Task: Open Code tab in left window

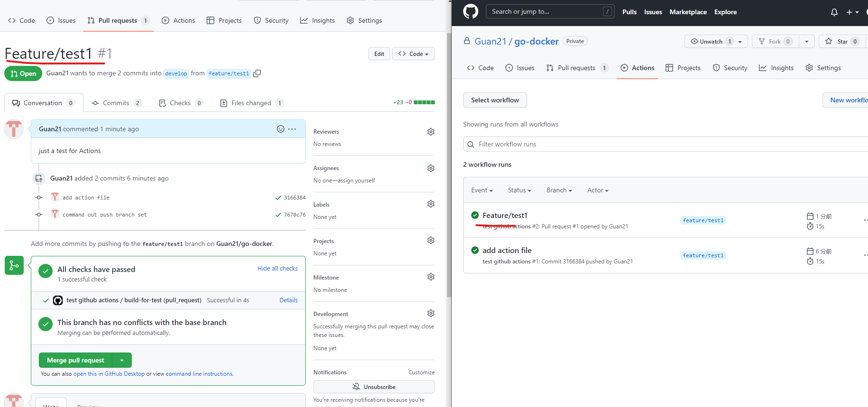Action: point(21,20)
